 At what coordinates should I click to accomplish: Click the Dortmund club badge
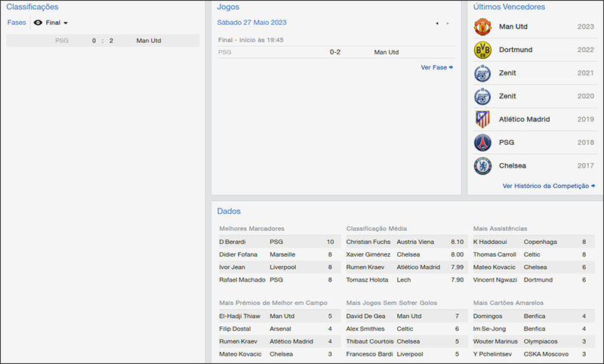[482, 51]
